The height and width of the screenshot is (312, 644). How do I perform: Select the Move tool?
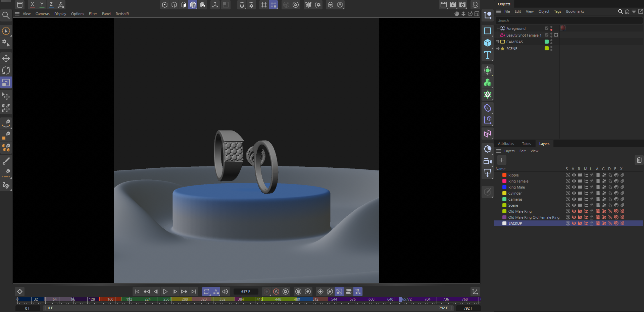tap(6, 58)
